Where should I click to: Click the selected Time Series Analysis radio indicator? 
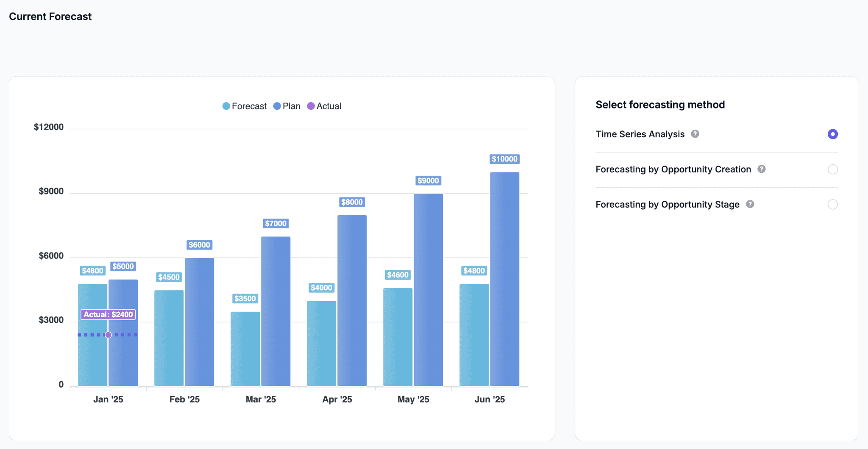tap(832, 134)
